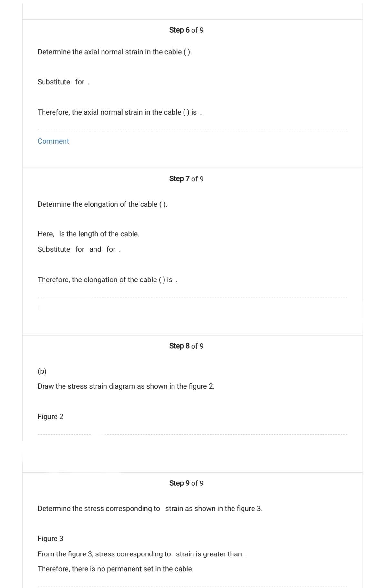
Task: Click the "Figure 2" caption
Action: [50, 417]
